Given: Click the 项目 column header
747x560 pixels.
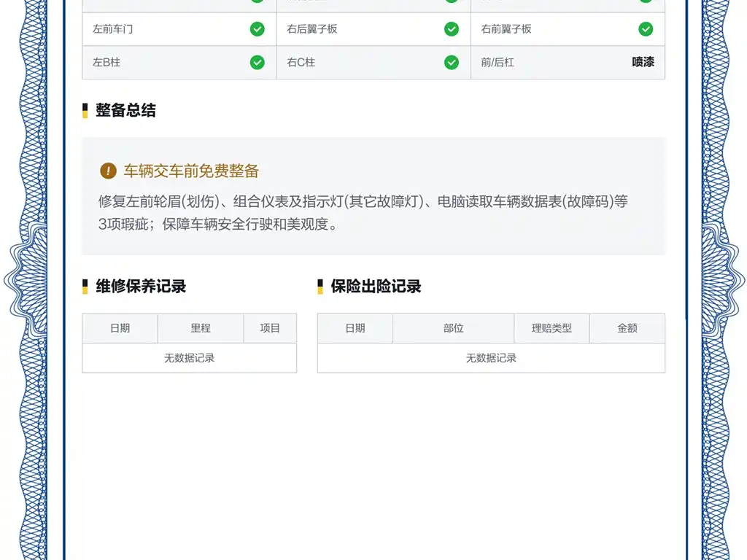Looking at the screenshot, I should click(270, 328).
